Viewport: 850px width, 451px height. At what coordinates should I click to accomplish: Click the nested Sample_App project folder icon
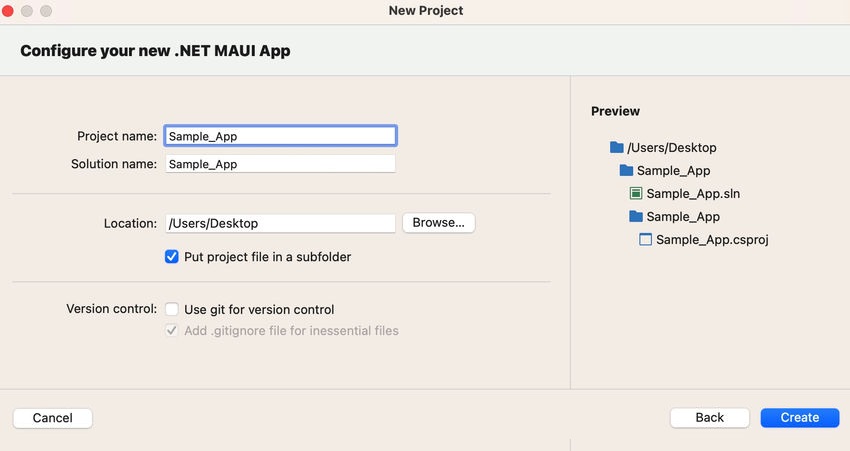coord(636,217)
